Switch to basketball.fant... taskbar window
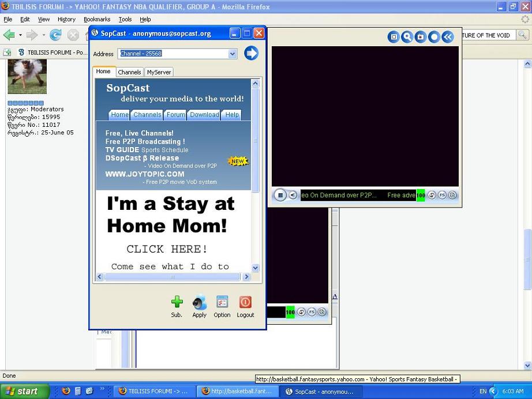The image size is (532, 399). pos(237,391)
